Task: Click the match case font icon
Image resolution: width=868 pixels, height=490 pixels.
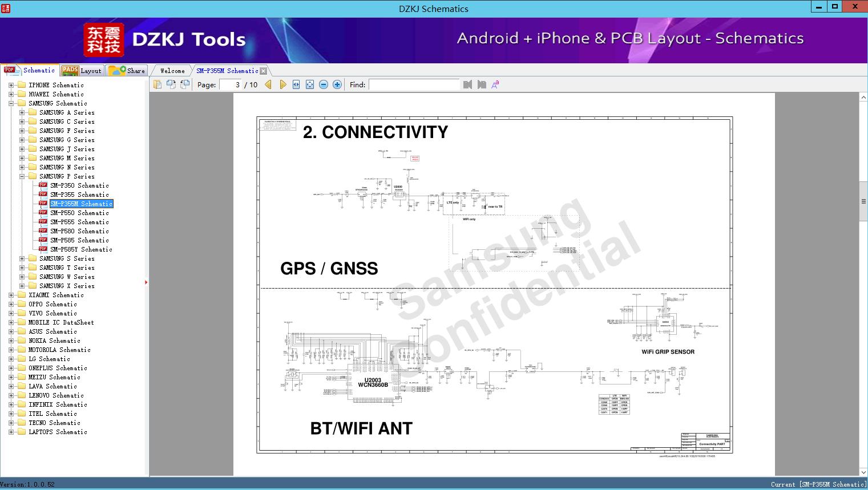Action: coord(495,84)
